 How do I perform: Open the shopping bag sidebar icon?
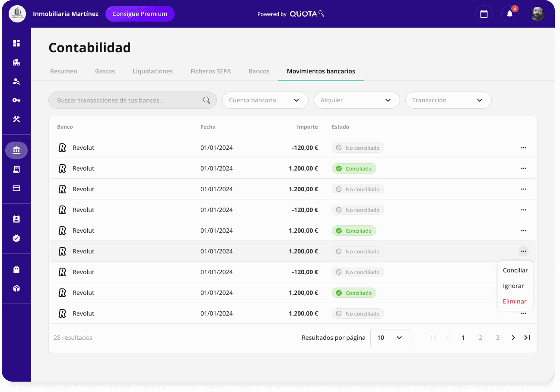(x=16, y=269)
